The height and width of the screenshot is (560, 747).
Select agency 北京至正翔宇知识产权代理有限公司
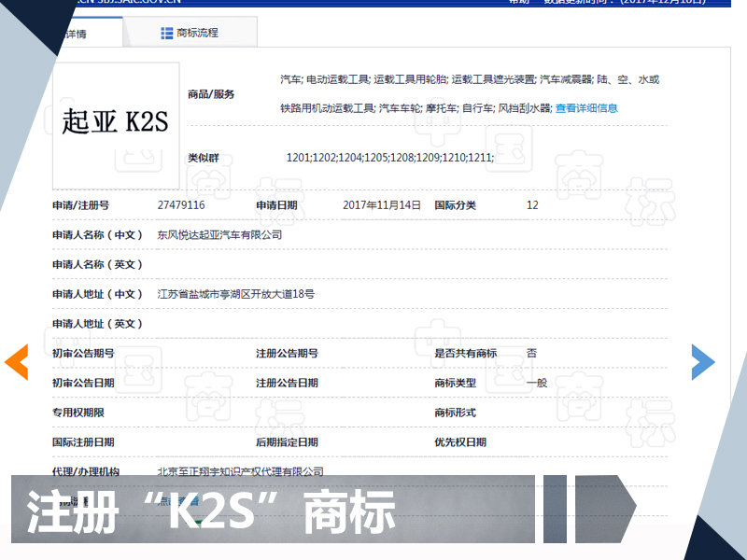(x=241, y=471)
